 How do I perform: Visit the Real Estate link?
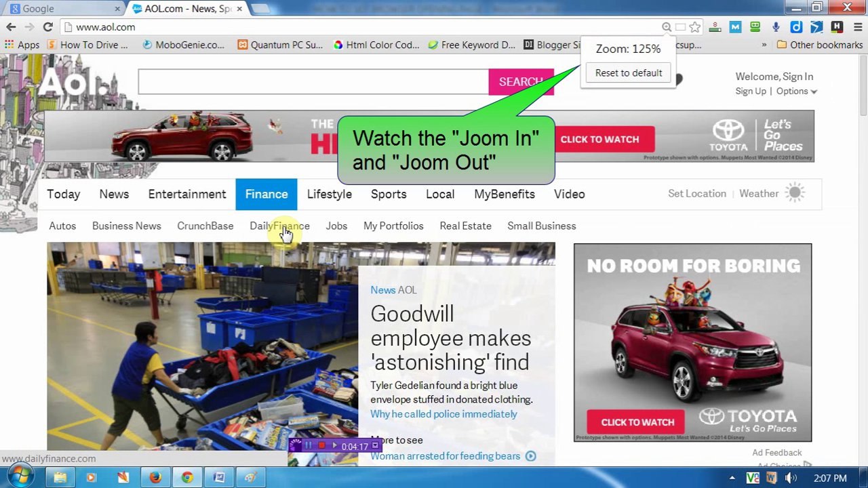click(x=466, y=226)
